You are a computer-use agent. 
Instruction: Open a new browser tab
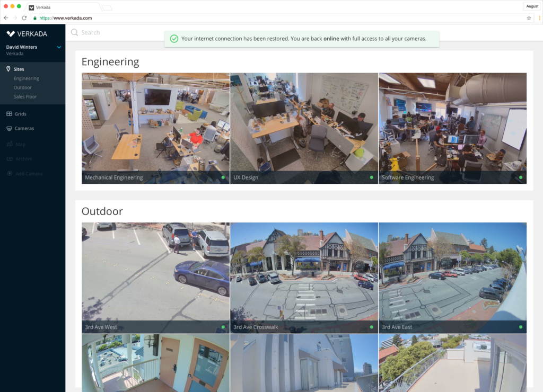(x=107, y=7)
